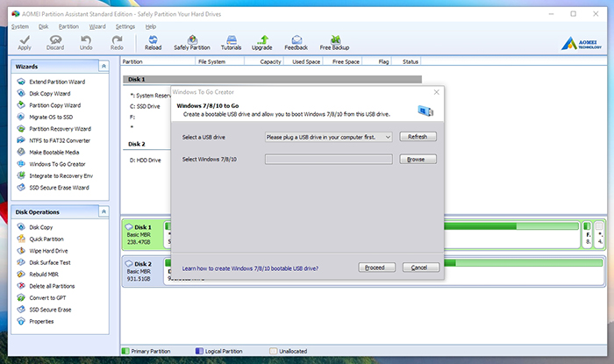
Task: Open the Learn how to create bootable USB link
Action: [x=250, y=268]
